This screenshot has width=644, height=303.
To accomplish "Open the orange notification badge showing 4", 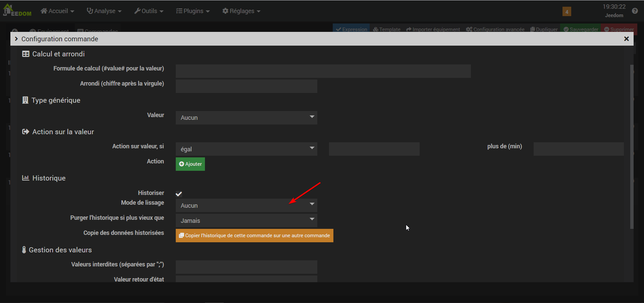I will [x=567, y=12].
